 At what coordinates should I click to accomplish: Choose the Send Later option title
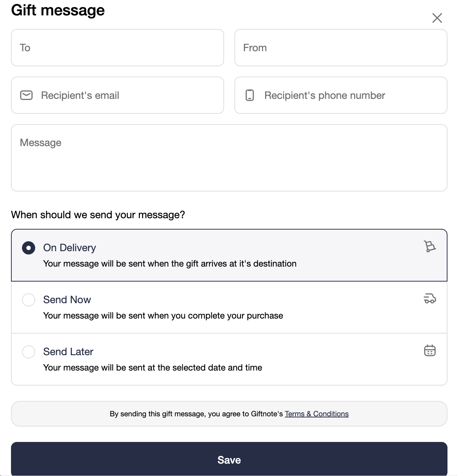(x=68, y=352)
